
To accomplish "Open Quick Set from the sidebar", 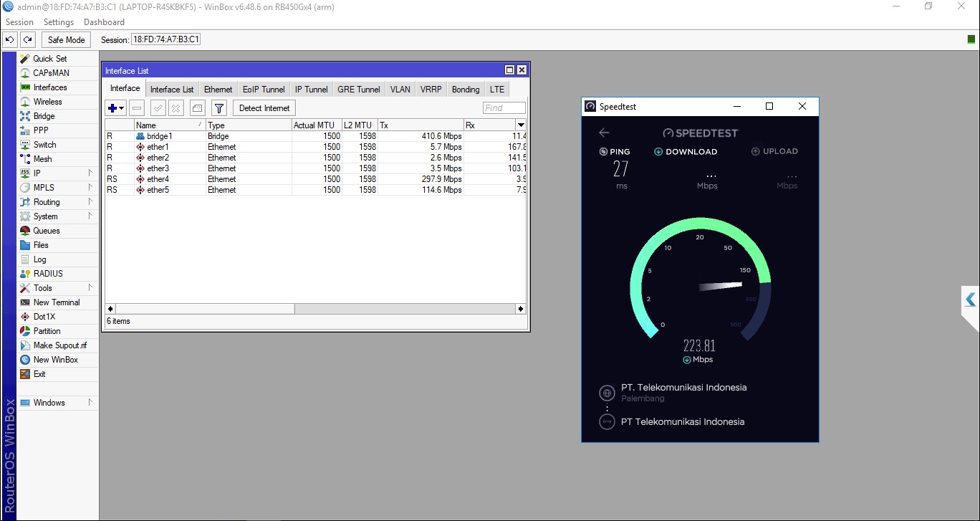I will point(49,59).
